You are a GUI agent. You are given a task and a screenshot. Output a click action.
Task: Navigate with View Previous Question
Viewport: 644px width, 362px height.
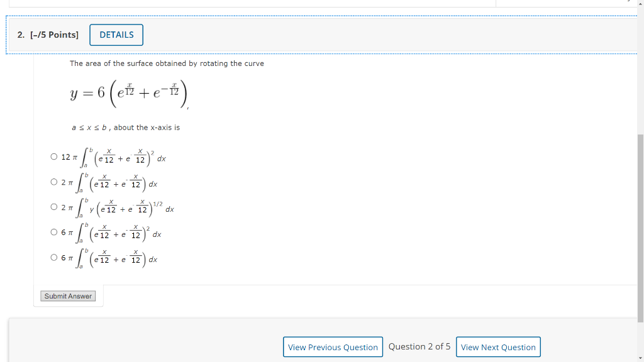[333, 346]
